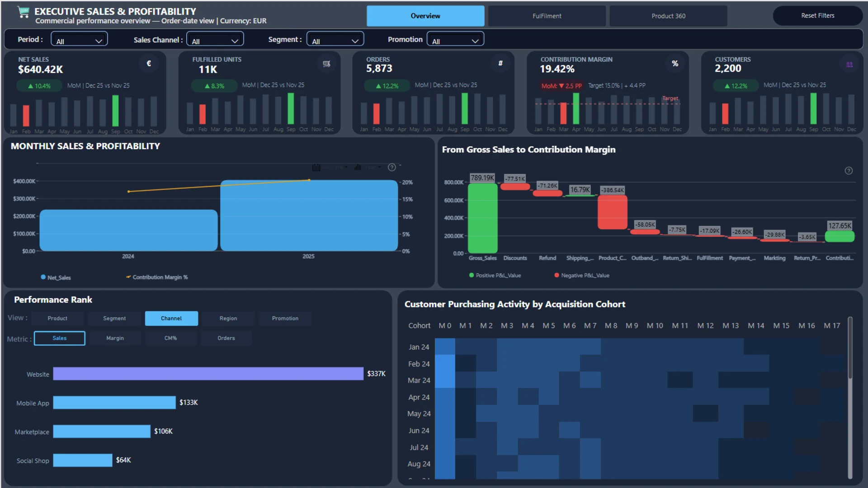The height and width of the screenshot is (488, 868).
Task: Click the bar chart granularity icon
Action: pos(358,167)
